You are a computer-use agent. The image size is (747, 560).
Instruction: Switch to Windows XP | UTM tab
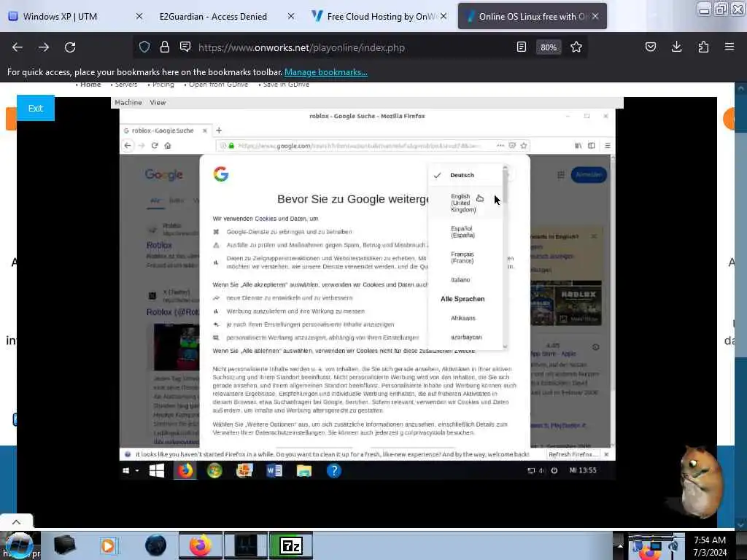60,17
